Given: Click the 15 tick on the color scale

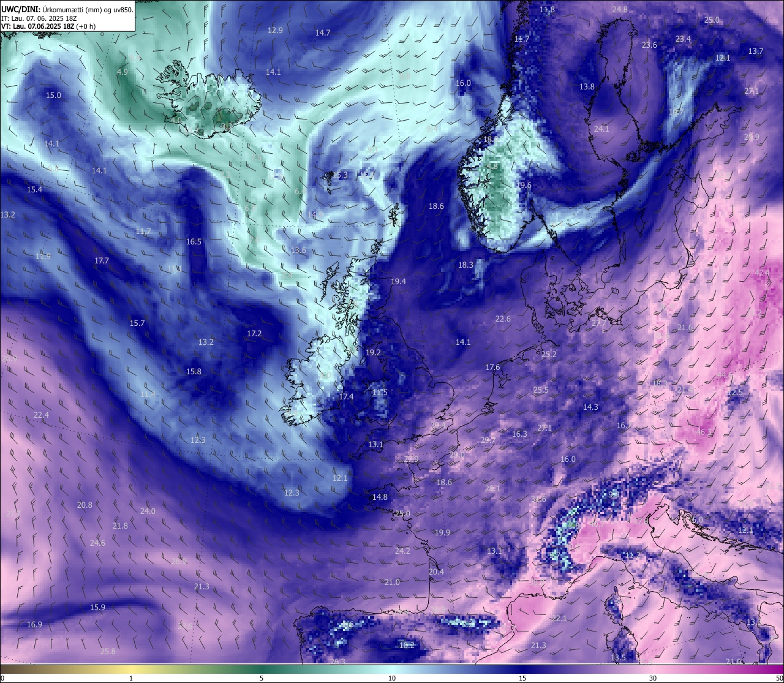Looking at the screenshot, I should click(522, 678).
